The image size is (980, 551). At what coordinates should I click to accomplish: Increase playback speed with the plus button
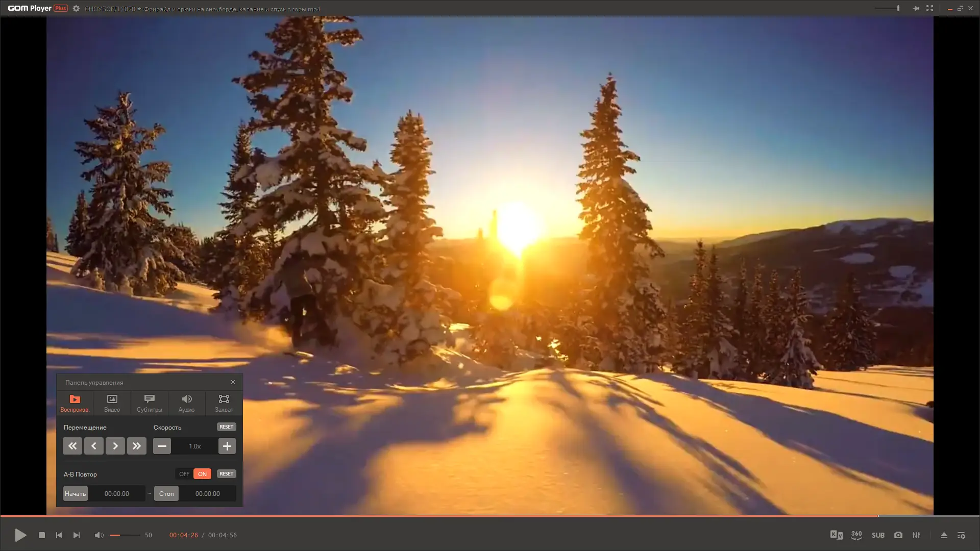(227, 446)
